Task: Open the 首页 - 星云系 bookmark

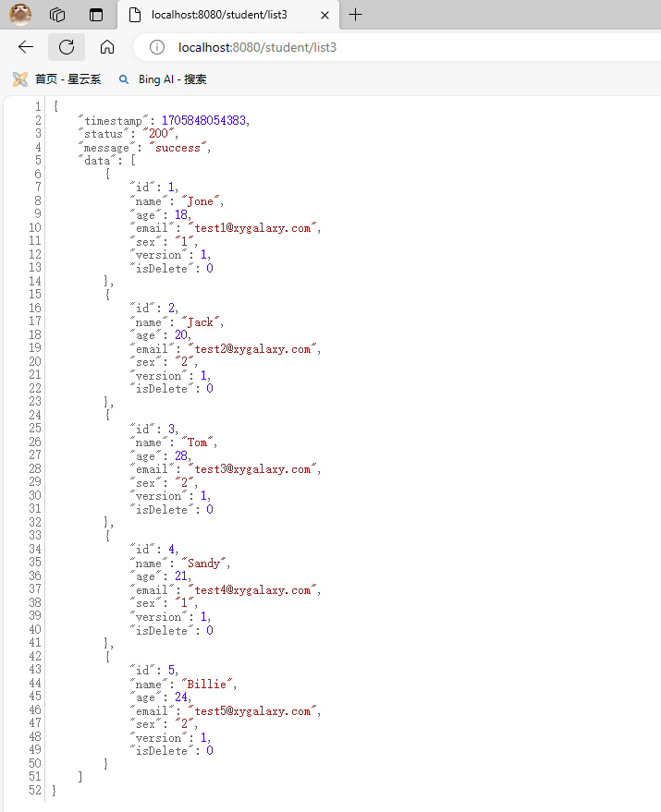Action: click(x=57, y=79)
